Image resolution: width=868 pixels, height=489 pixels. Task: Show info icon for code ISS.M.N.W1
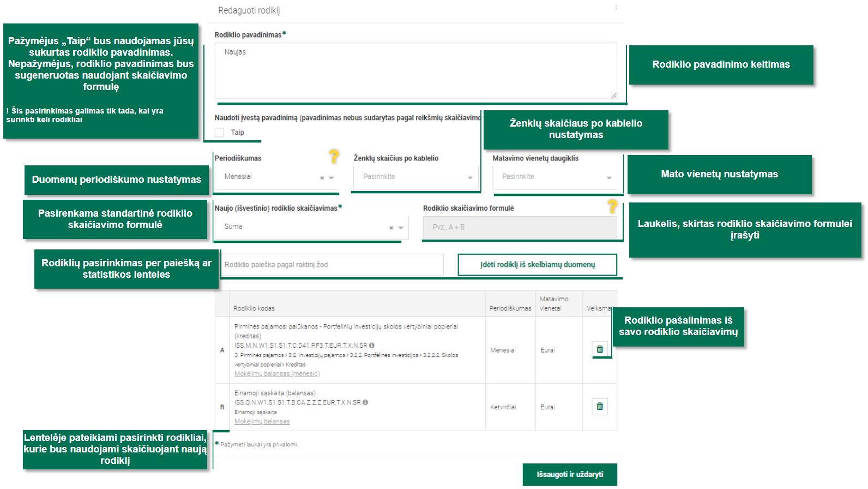click(x=372, y=345)
